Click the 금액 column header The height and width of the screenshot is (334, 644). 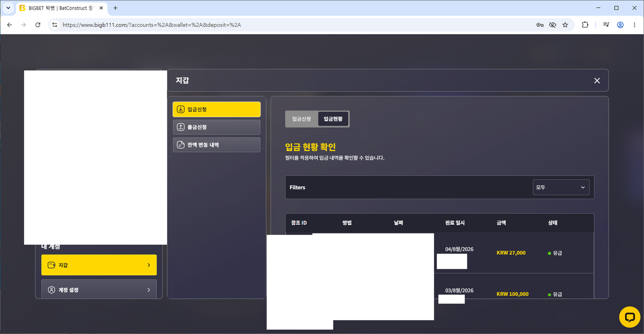point(501,223)
